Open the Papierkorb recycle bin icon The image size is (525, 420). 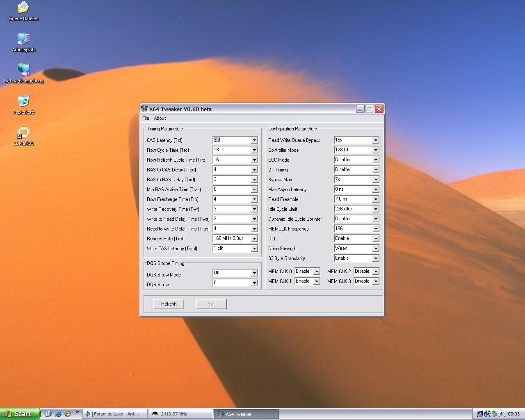[x=23, y=105]
